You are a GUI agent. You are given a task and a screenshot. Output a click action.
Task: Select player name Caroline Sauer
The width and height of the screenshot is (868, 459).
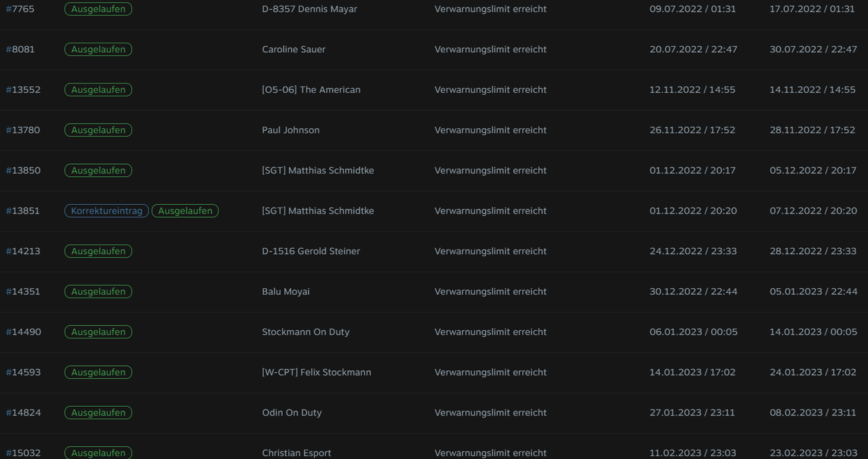point(294,49)
